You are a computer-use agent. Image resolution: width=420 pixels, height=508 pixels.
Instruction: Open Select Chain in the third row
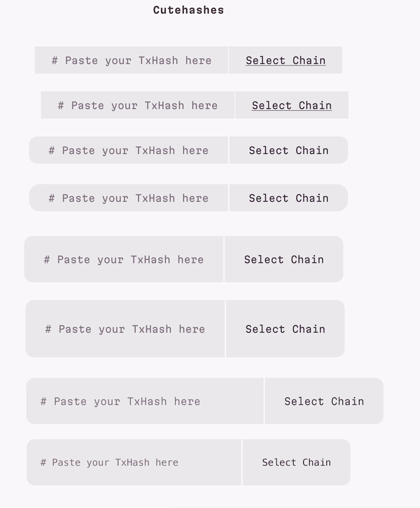(288, 151)
